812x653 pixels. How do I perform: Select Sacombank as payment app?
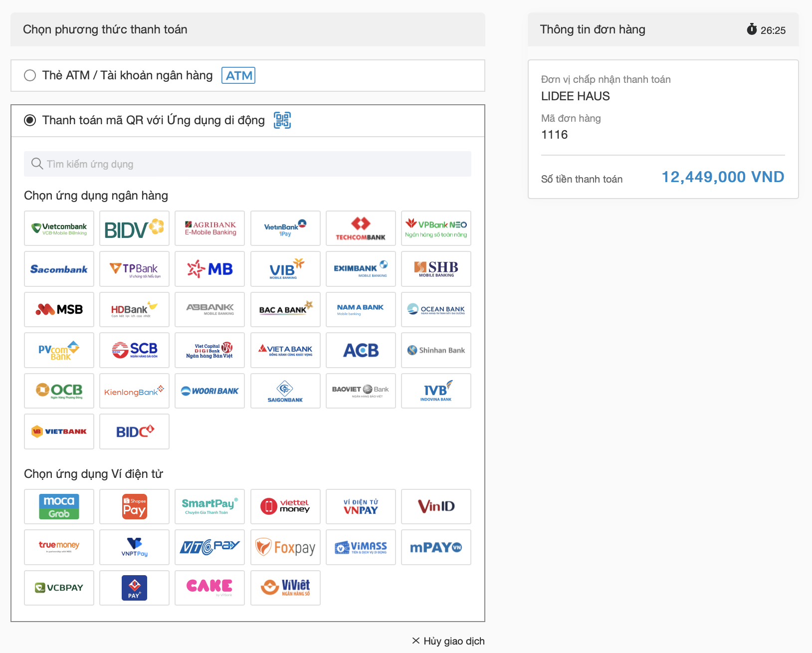pyautogui.click(x=59, y=269)
